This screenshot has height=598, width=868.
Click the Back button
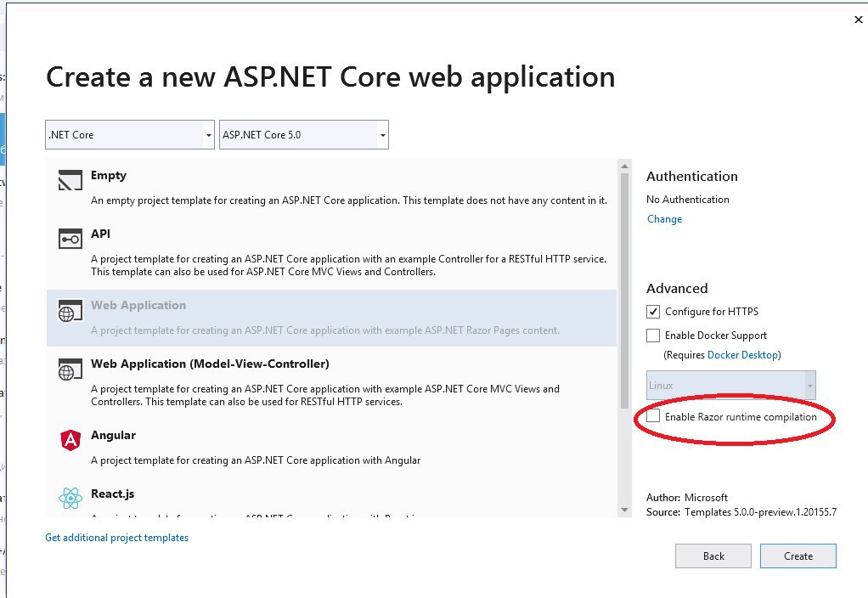[x=713, y=556]
